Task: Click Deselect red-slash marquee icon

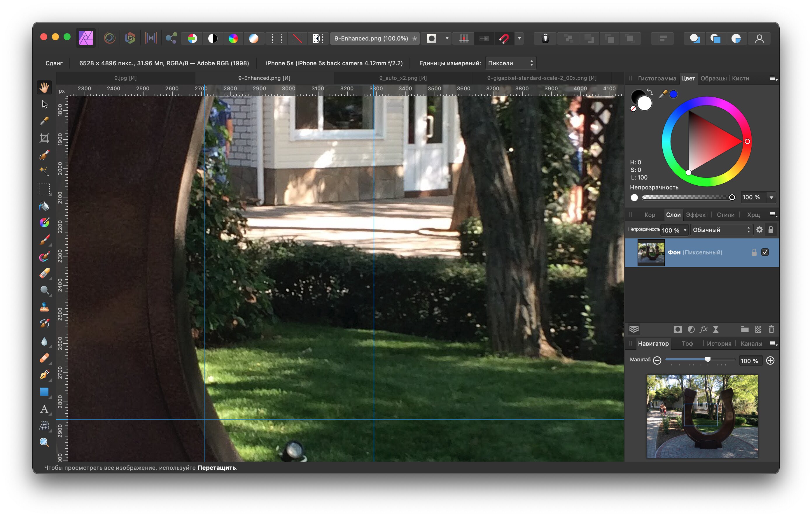Action: [x=297, y=38]
